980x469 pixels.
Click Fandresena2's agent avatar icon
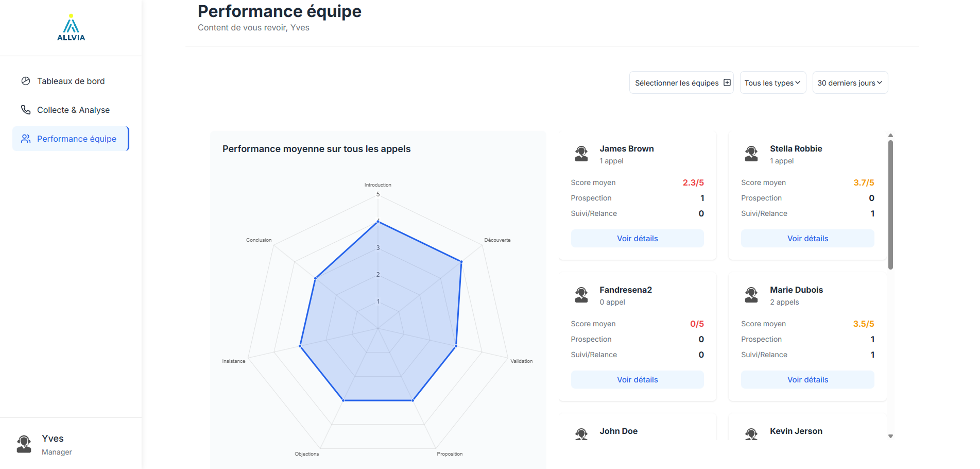(x=581, y=295)
